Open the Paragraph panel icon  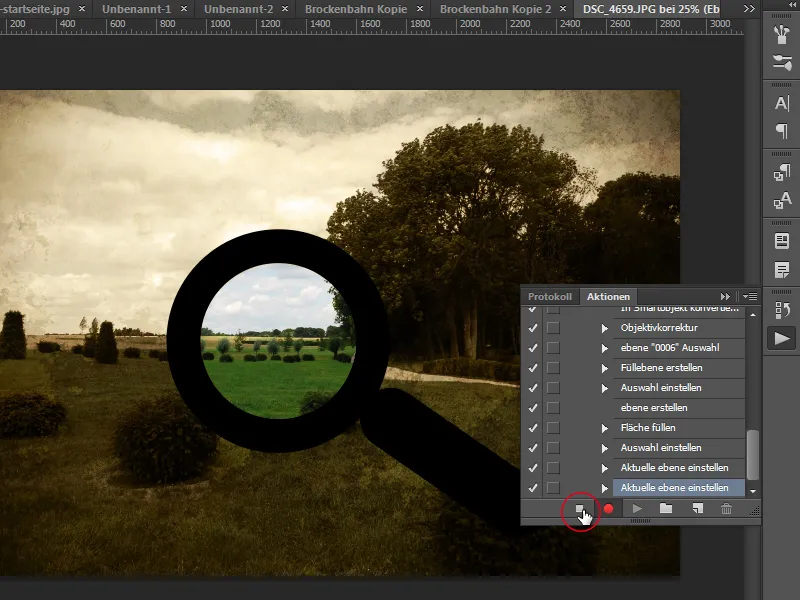coord(782,131)
